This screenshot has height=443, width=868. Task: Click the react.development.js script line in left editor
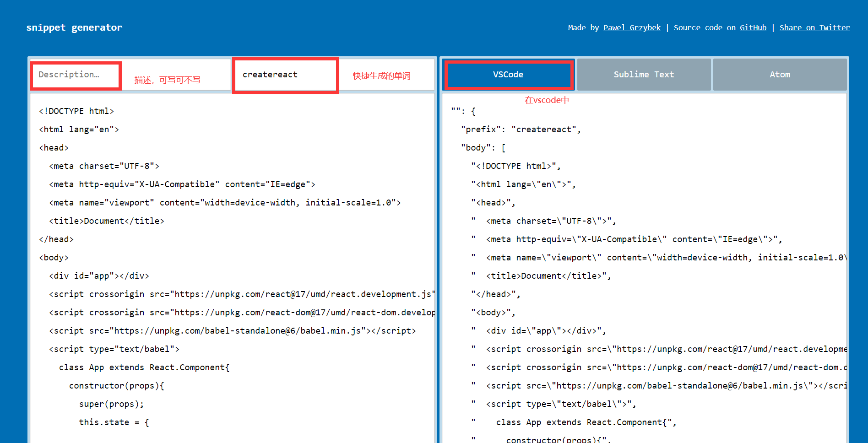242,294
